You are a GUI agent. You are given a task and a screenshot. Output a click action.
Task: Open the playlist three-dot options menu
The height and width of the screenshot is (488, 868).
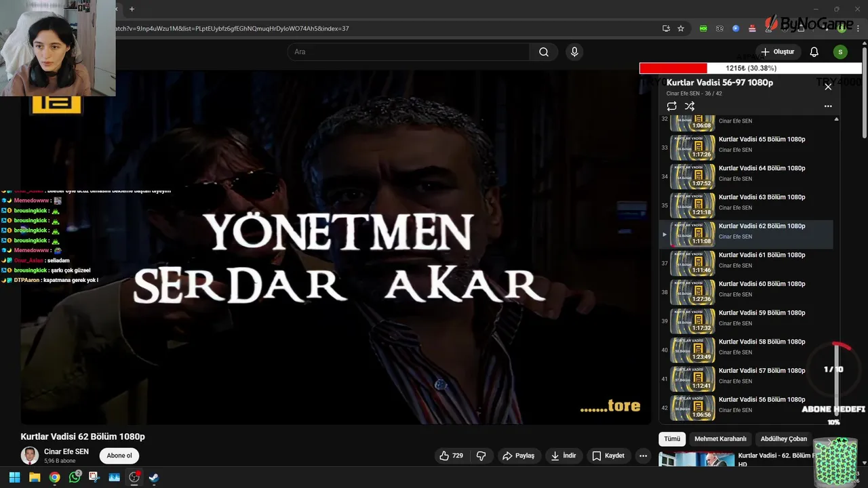[x=828, y=106]
